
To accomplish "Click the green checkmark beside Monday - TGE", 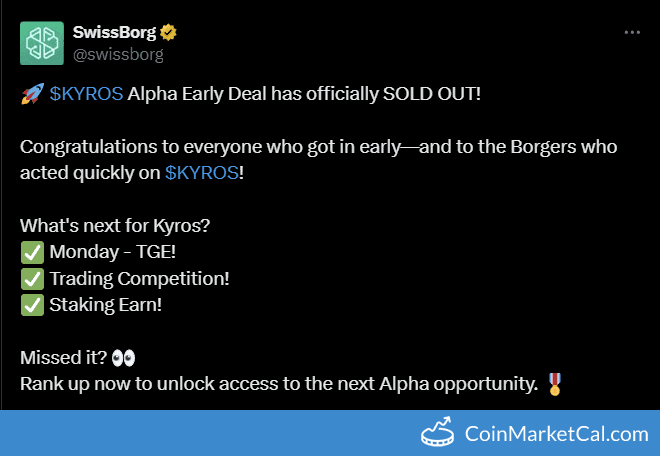I will 30,253.
